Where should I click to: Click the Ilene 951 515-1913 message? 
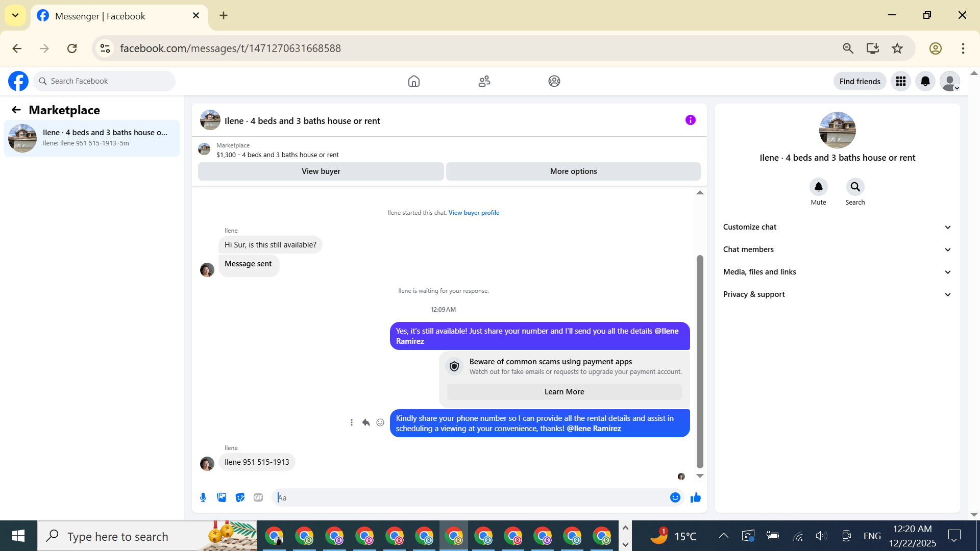257,462
